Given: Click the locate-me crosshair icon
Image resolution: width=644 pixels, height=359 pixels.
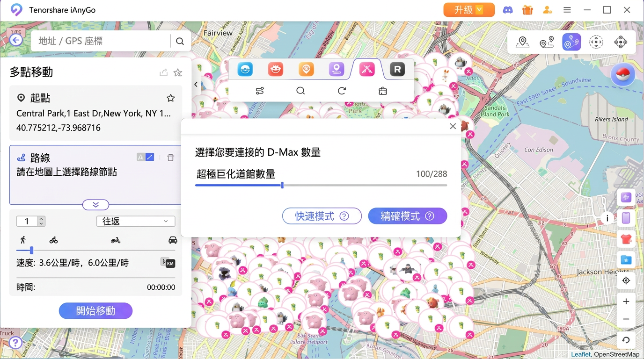Looking at the screenshot, I should (626, 280).
